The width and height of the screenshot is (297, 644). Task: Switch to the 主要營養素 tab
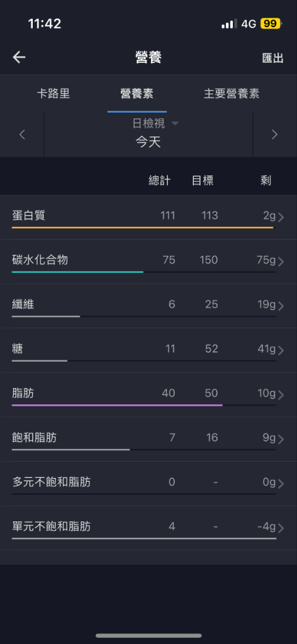point(232,93)
